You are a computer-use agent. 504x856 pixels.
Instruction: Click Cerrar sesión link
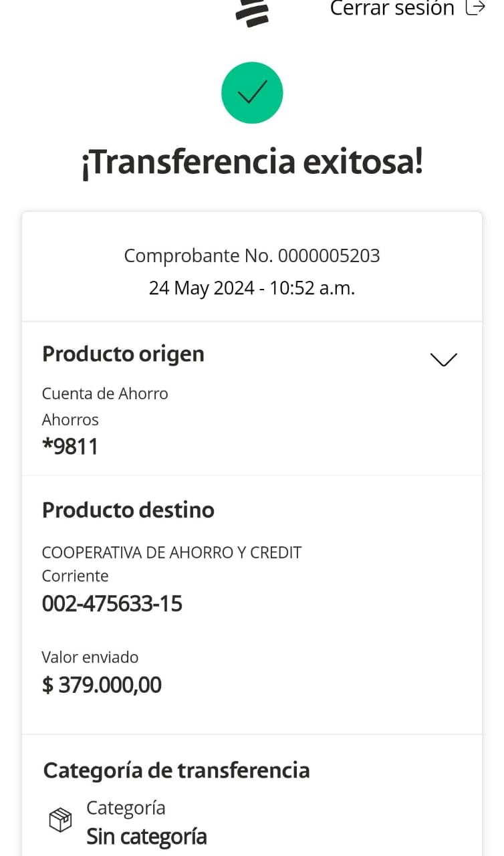(x=392, y=9)
